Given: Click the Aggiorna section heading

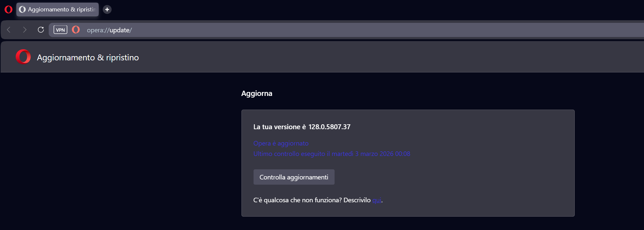Looking at the screenshot, I should 256,93.
